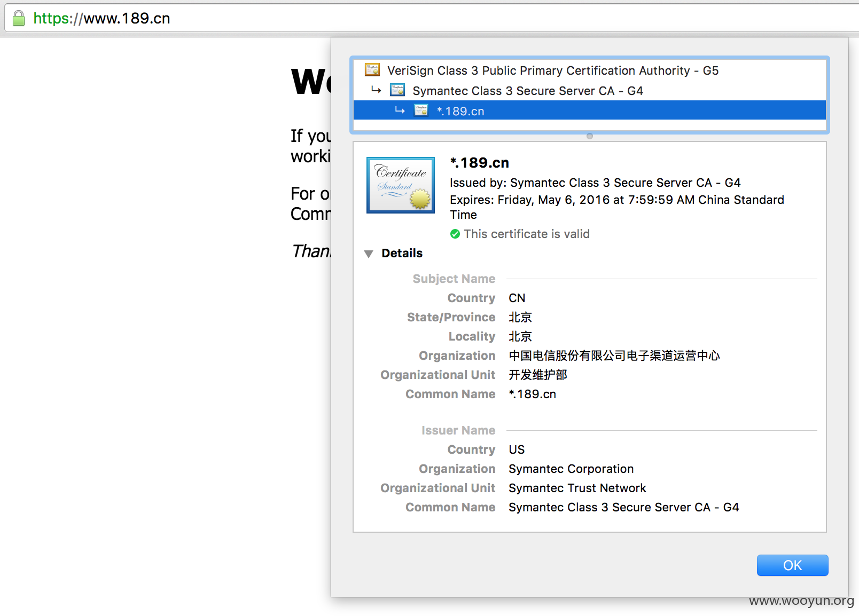
Task: Click the VeriSign root certificate icon
Action: click(372, 70)
